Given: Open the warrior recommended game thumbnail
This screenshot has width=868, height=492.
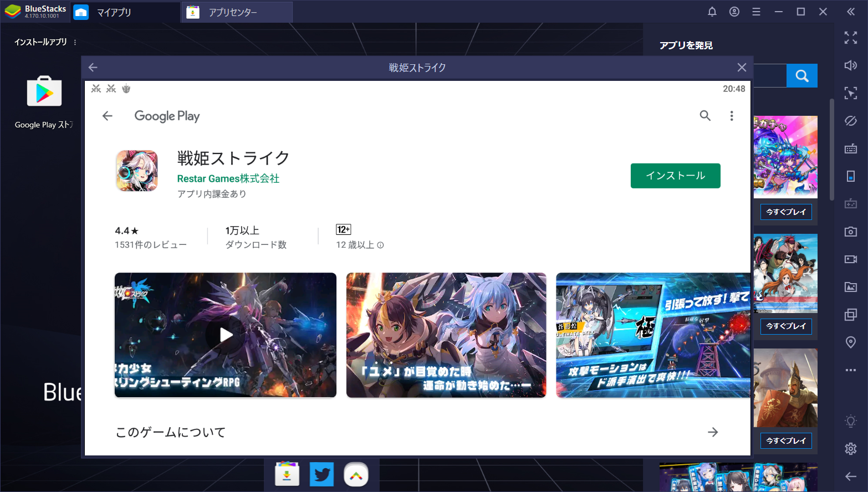Looking at the screenshot, I should [x=785, y=388].
